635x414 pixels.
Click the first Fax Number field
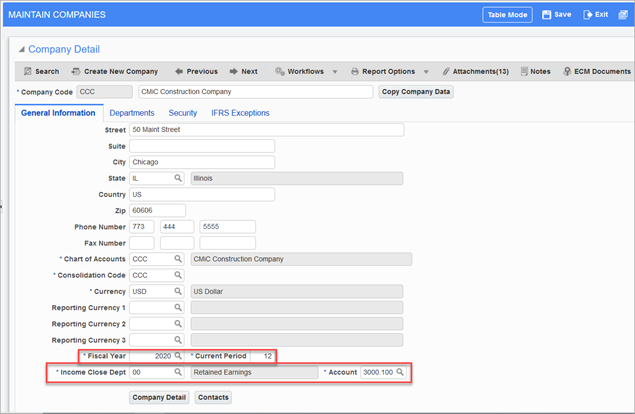142,243
